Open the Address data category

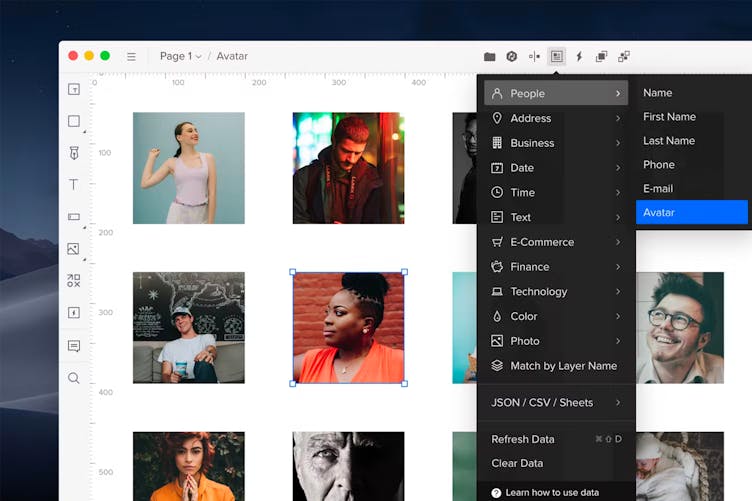point(556,118)
